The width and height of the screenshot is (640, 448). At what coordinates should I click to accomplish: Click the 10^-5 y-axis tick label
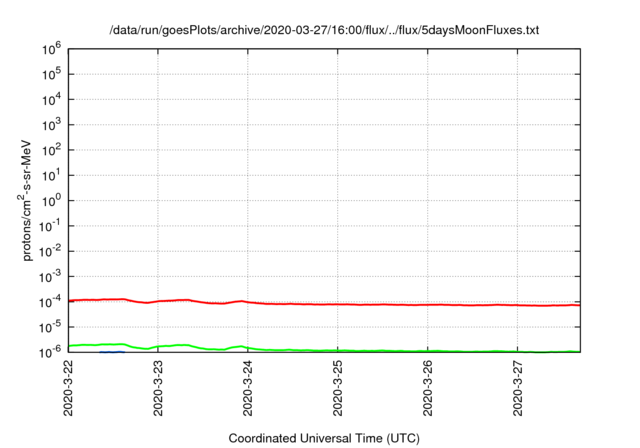click(x=50, y=327)
